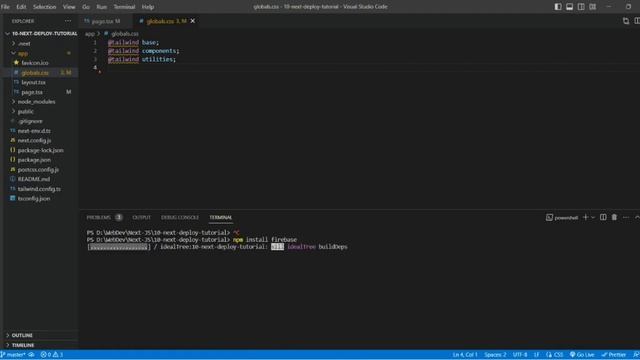Switch to page.tsx editor tab

[102, 21]
